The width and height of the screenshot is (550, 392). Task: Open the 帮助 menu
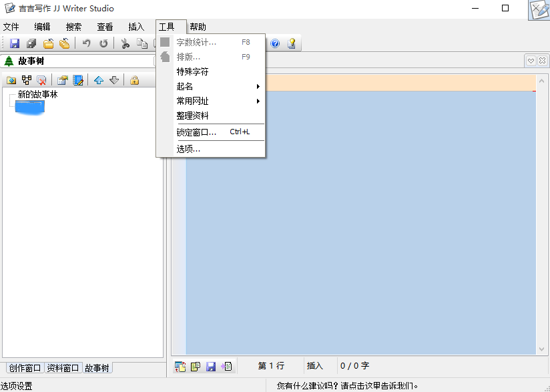click(198, 27)
